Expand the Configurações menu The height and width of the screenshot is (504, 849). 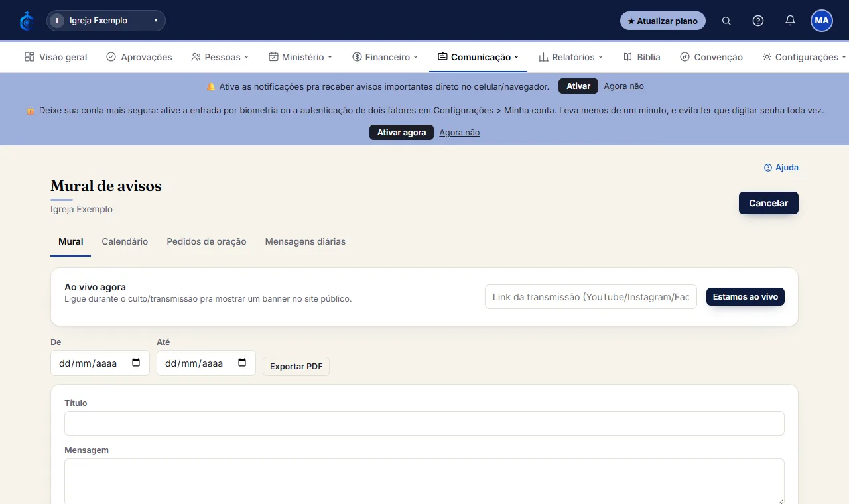[x=804, y=57]
